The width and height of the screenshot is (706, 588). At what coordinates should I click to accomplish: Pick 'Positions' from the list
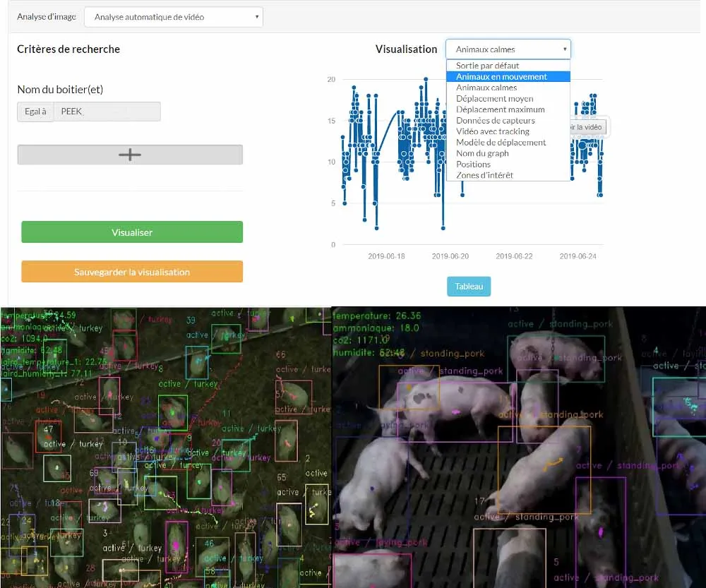(x=473, y=164)
